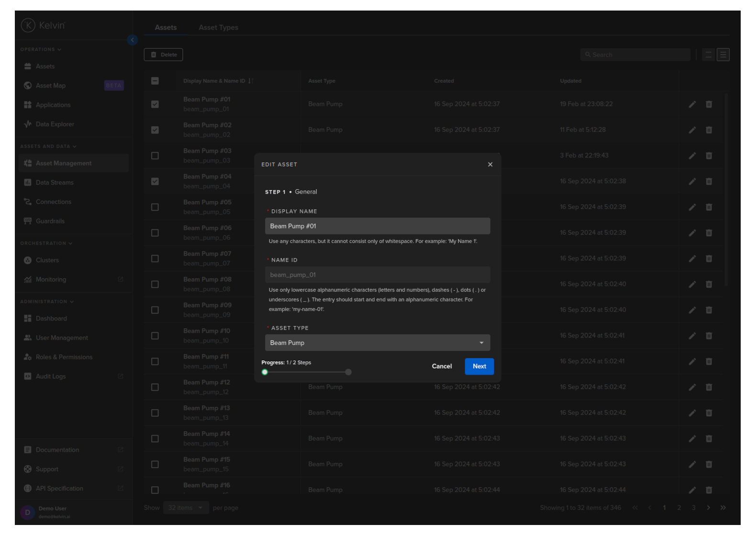Click the trash icon for Beam Pump #02 row
The width and height of the screenshot is (756, 536).
click(x=709, y=130)
